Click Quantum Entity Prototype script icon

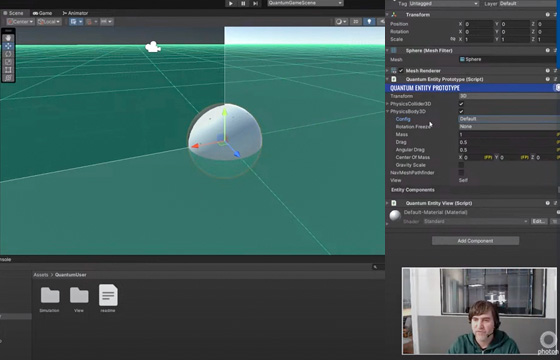(394, 79)
